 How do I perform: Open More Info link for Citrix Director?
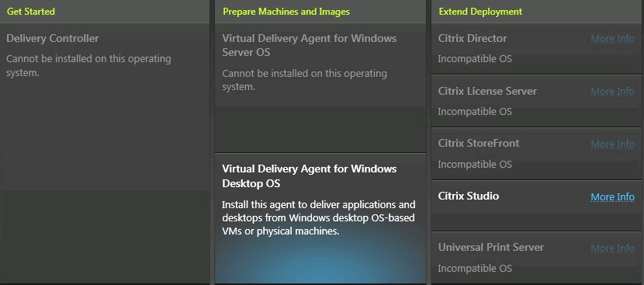pyautogui.click(x=612, y=39)
